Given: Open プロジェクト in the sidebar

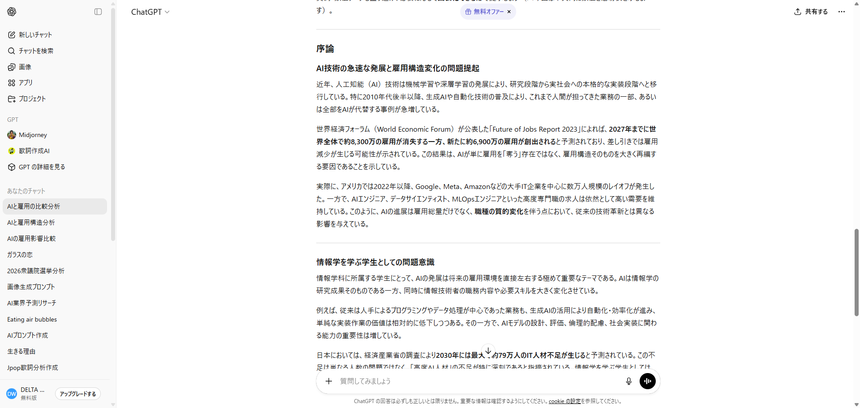Looking at the screenshot, I should coord(32,99).
